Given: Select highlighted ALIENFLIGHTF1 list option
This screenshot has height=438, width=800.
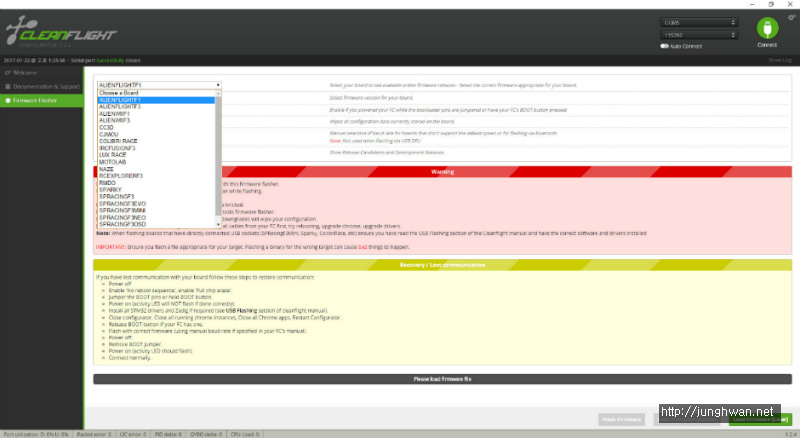Looking at the screenshot, I should [x=156, y=100].
